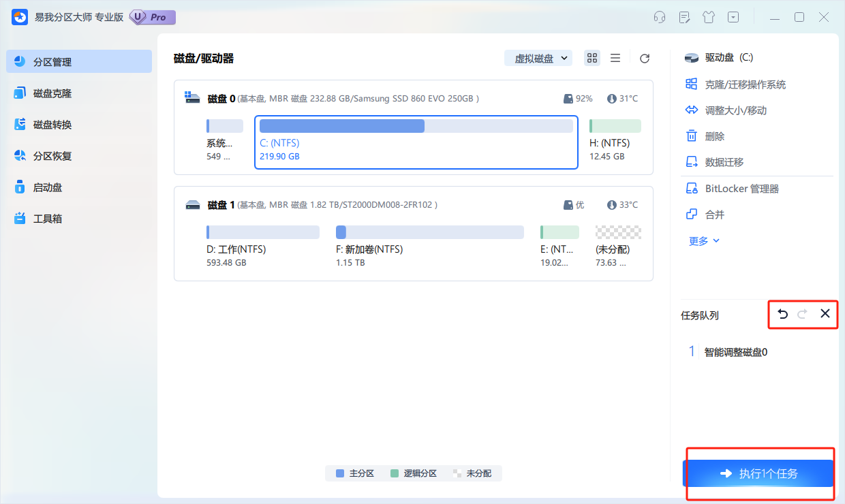Select the C: (NTFS) partition bar
Viewport: 845px width, 504px height.
point(416,126)
